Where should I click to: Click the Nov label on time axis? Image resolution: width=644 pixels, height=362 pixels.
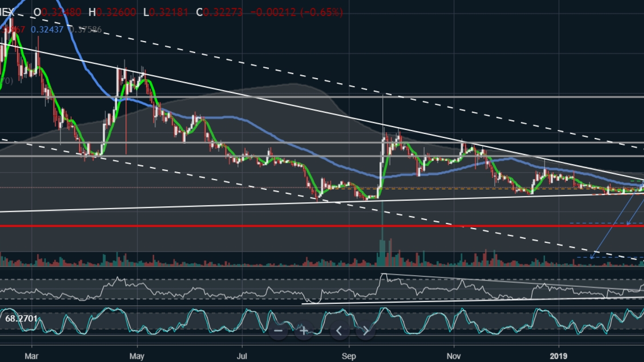click(x=454, y=356)
